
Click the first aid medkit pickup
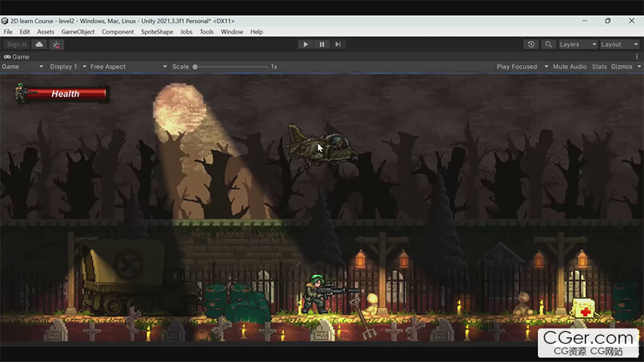pos(584,308)
